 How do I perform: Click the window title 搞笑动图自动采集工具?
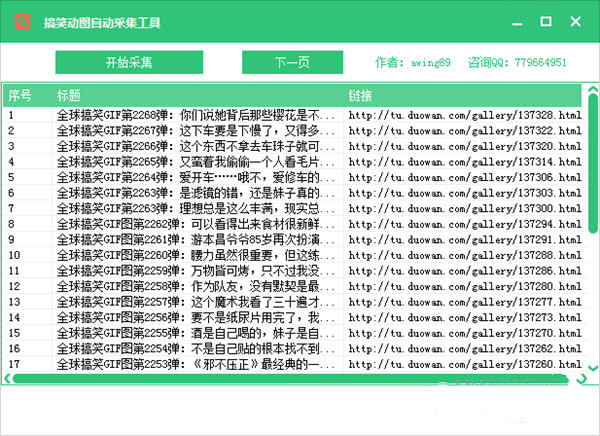pos(102,23)
